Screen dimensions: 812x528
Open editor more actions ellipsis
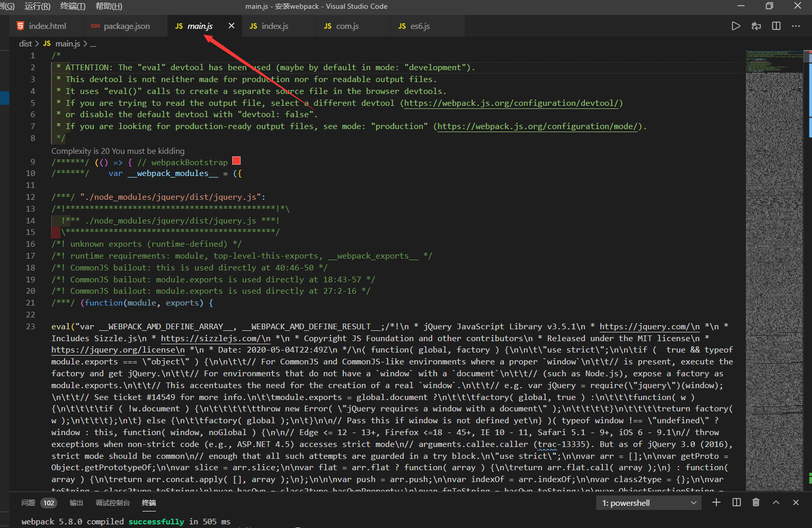796,26
